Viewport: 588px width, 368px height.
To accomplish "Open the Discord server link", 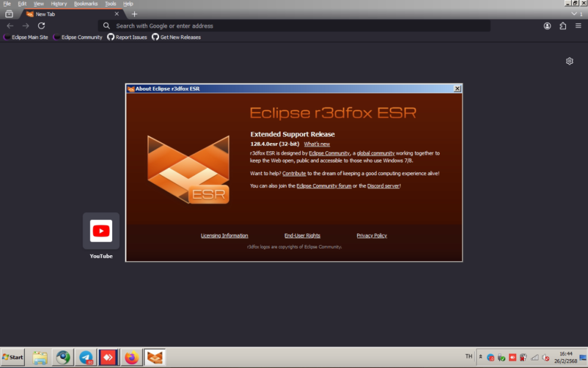I will click(x=383, y=186).
